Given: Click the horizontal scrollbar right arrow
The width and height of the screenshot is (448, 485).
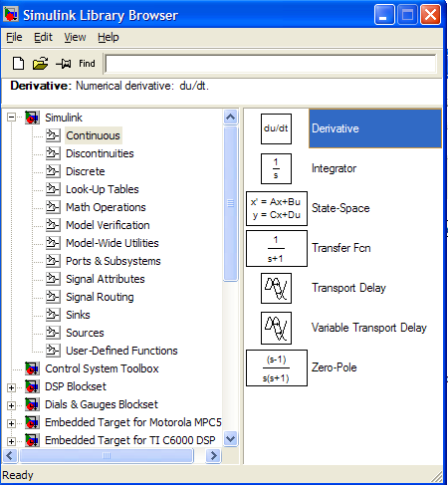Looking at the screenshot, I should point(213,456).
